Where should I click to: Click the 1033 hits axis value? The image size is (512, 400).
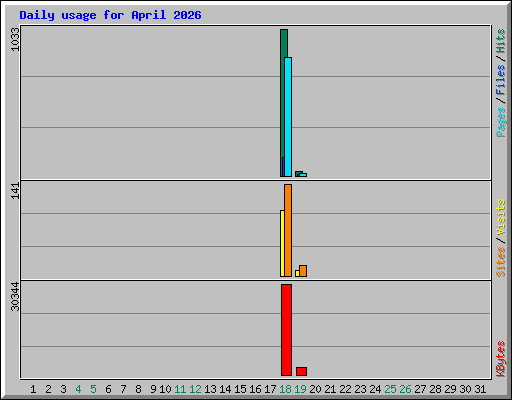point(15,39)
